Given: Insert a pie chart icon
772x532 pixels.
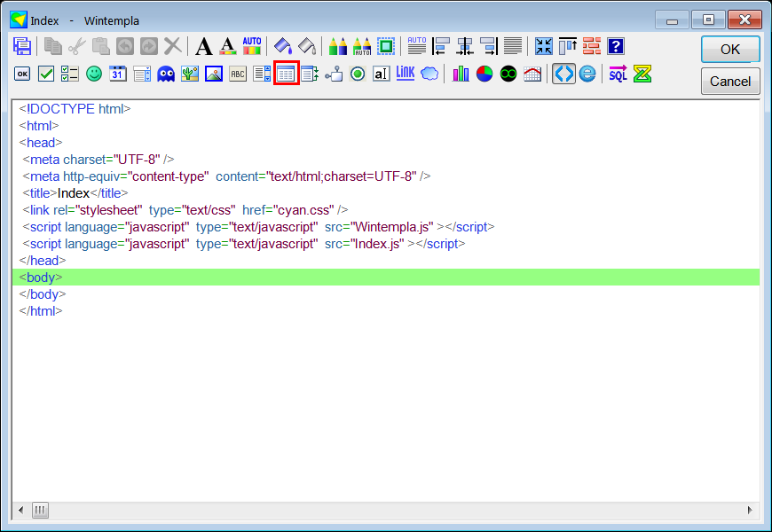Looking at the screenshot, I should coord(484,74).
